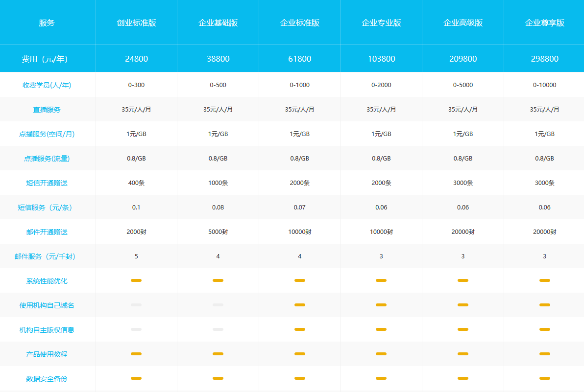Click the 使用机构自己域名 orange mark under 企业尊享版

pyautogui.click(x=544, y=305)
